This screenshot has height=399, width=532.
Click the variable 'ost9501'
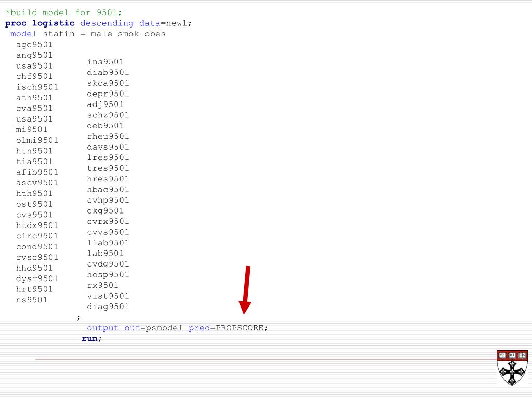click(34, 204)
